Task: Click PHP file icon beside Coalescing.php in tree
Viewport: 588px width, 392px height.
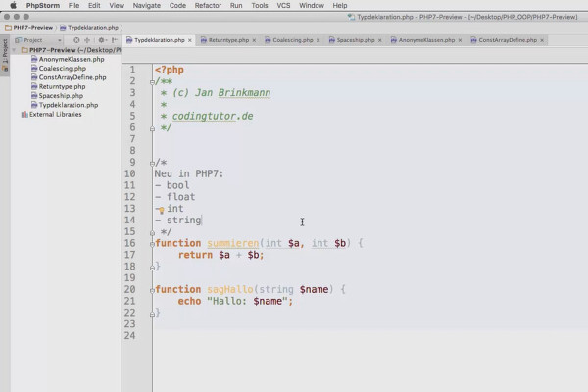Action: (34, 68)
